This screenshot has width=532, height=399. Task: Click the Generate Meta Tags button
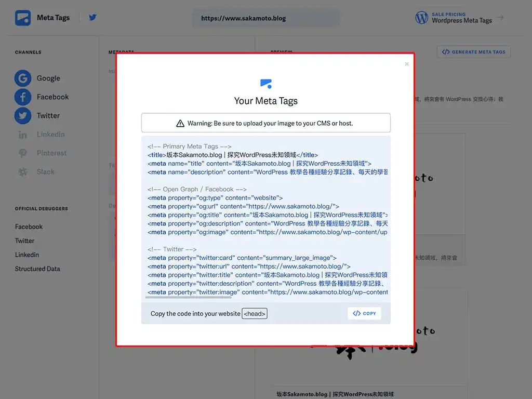click(x=474, y=52)
